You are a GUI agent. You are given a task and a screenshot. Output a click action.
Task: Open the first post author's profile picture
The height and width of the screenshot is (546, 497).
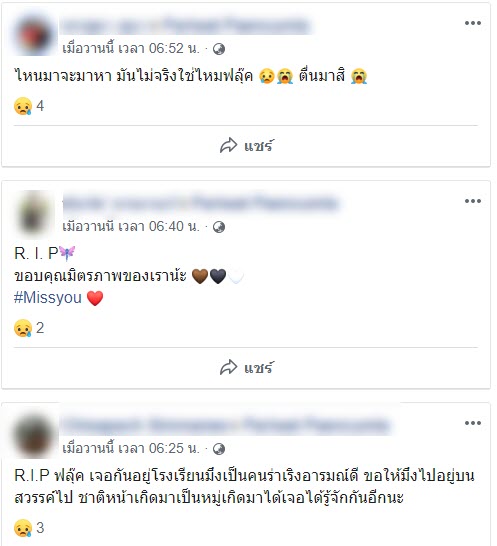tap(34, 35)
